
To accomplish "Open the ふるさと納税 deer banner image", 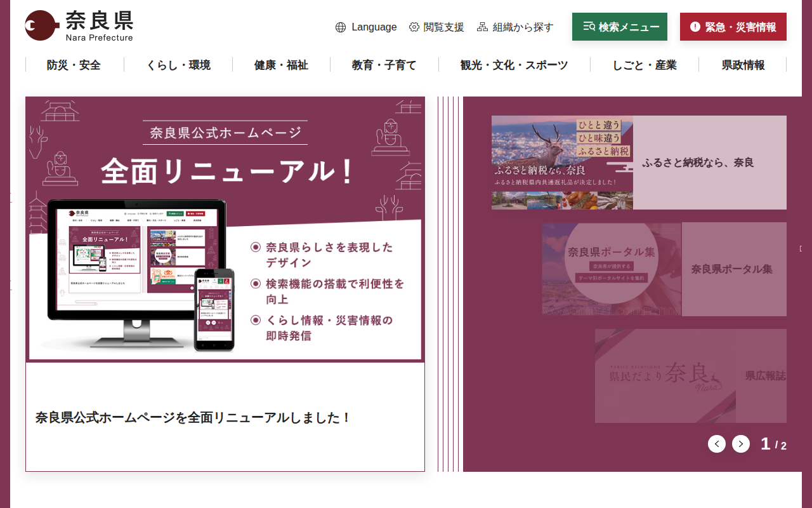I will pos(562,163).
